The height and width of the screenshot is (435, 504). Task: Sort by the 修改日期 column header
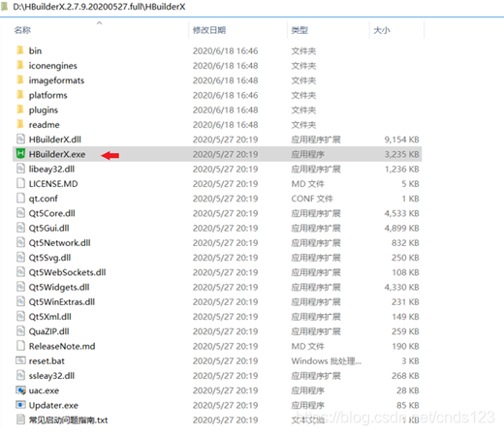tap(209, 30)
